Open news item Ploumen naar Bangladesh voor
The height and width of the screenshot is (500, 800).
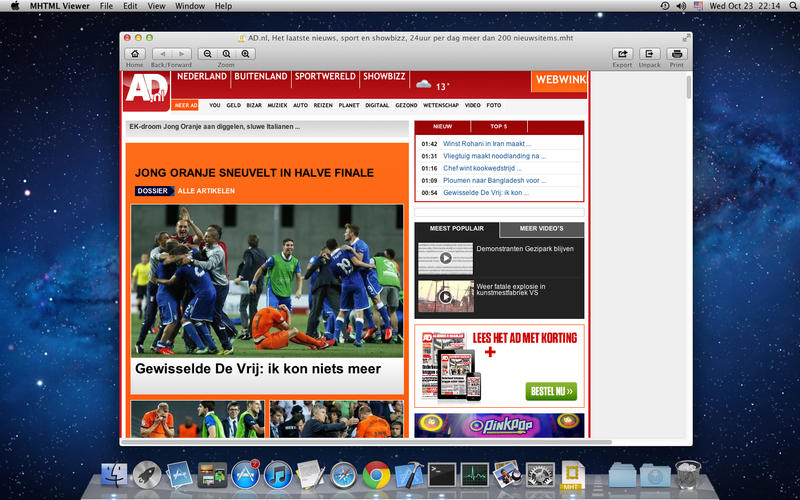(494, 181)
